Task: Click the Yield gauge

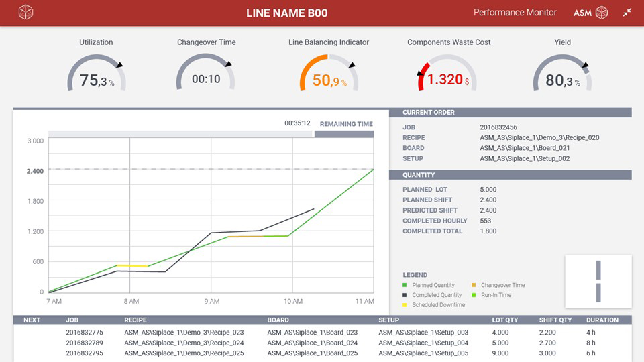Action: pyautogui.click(x=562, y=74)
